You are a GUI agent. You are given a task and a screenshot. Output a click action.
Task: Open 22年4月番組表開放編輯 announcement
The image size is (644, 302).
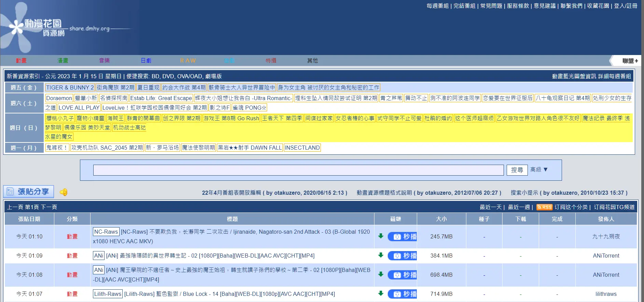point(231,193)
